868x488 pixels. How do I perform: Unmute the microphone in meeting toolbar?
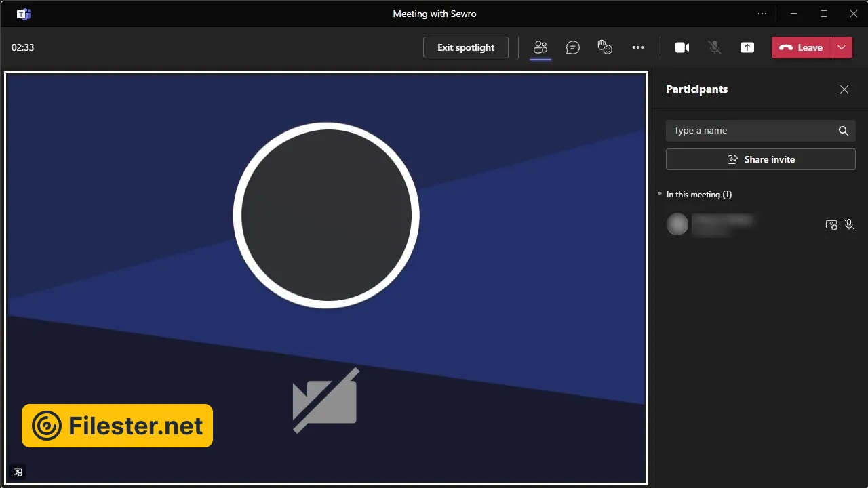715,47
